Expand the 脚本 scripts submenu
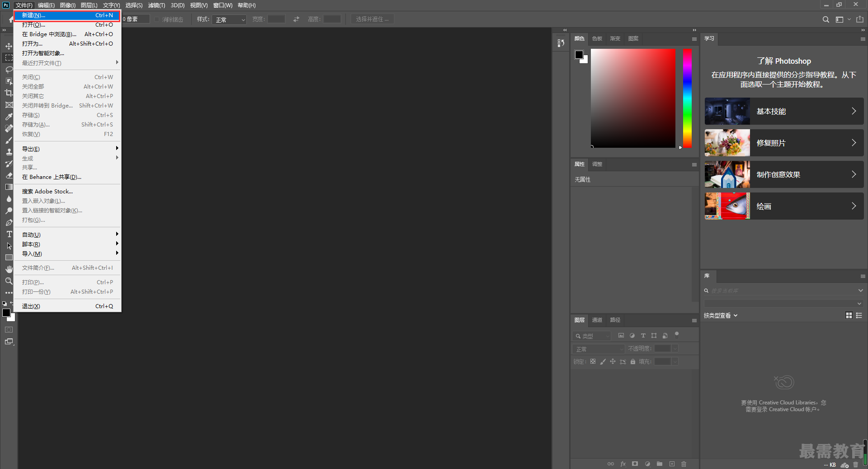868x469 pixels. (x=67, y=244)
